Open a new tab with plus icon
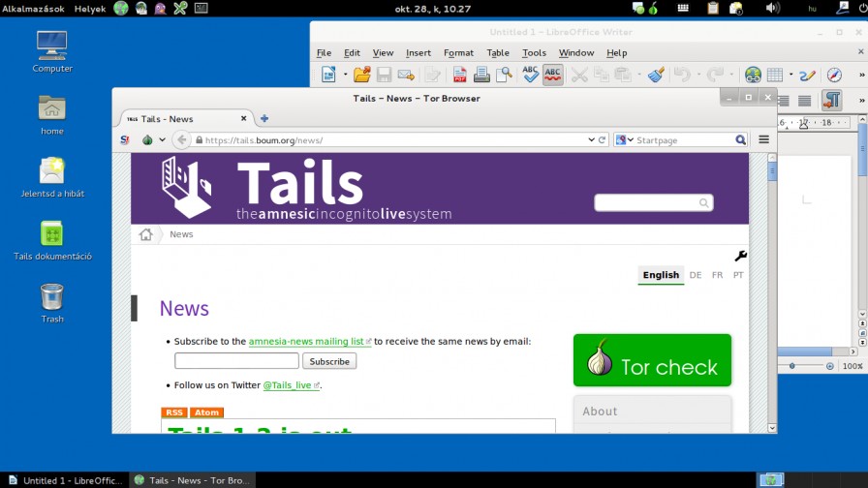Image resolution: width=868 pixels, height=488 pixels. [264, 118]
